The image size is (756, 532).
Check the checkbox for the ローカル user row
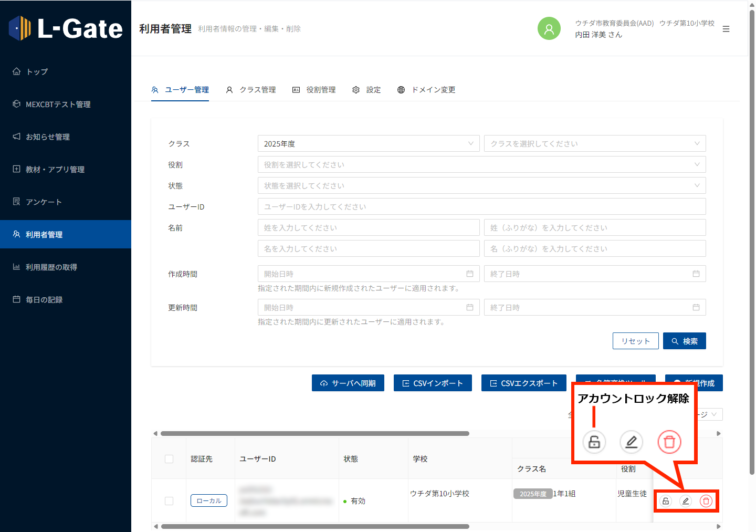(x=169, y=501)
